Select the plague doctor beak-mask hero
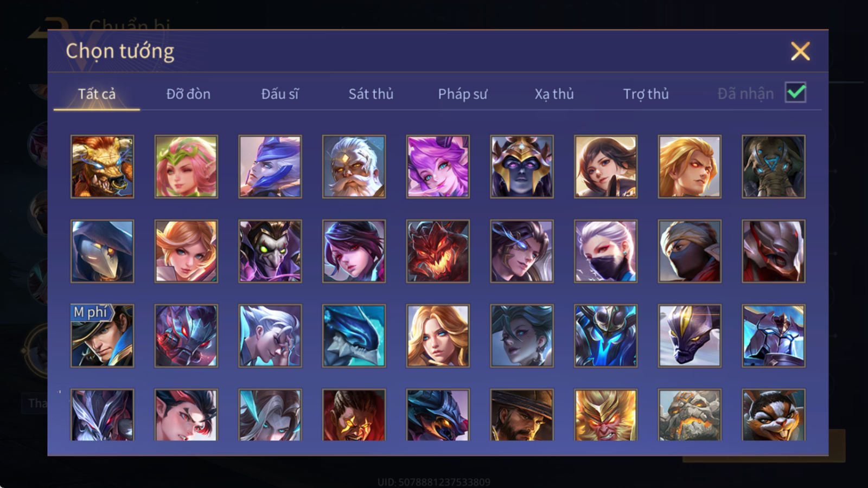 pos(102,251)
